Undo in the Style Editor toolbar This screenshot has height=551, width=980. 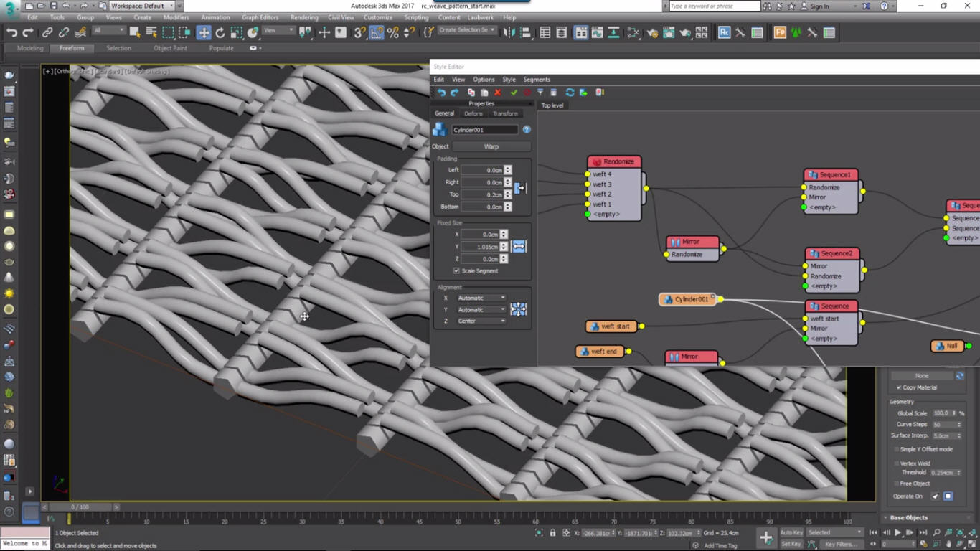[x=442, y=92]
